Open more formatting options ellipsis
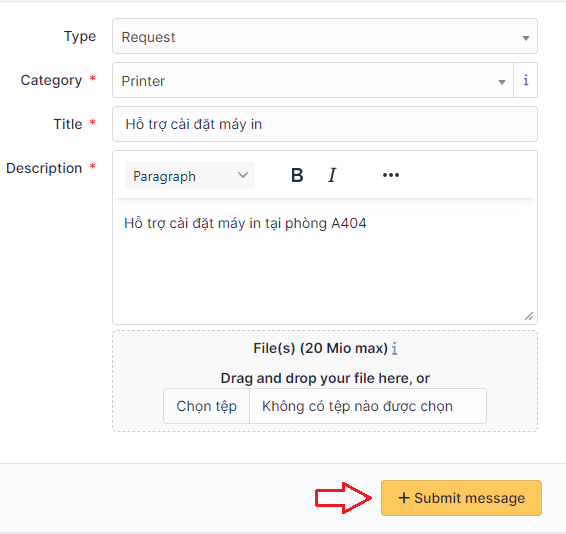566x534 pixels. [x=391, y=175]
